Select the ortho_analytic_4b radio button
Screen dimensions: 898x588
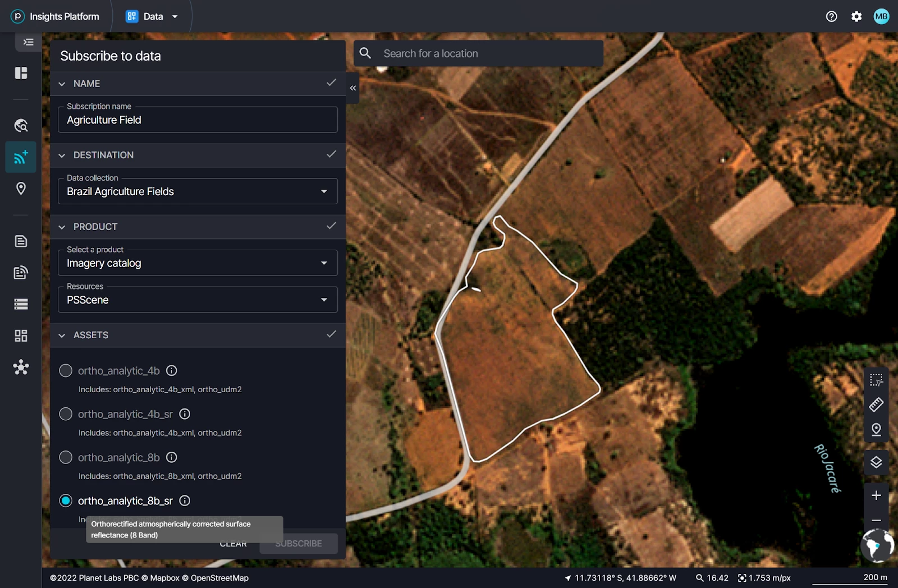coord(66,370)
